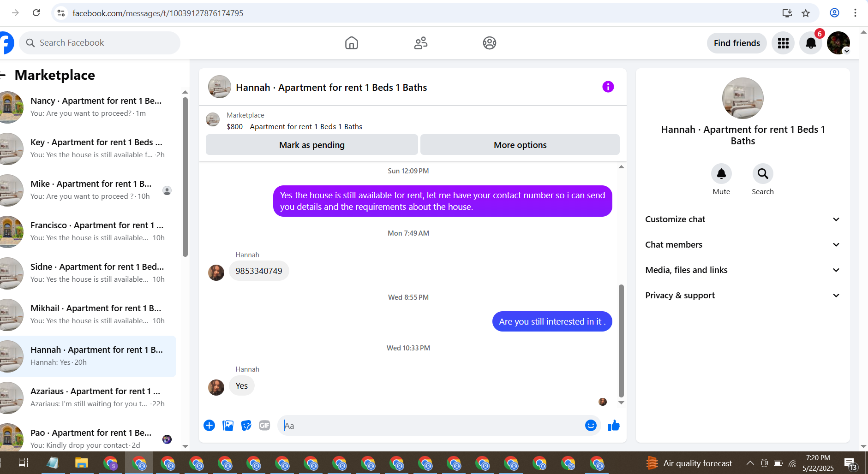This screenshot has height=474, width=868.
Task: Reload the page with the refresh icon
Action: pyautogui.click(x=36, y=13)
